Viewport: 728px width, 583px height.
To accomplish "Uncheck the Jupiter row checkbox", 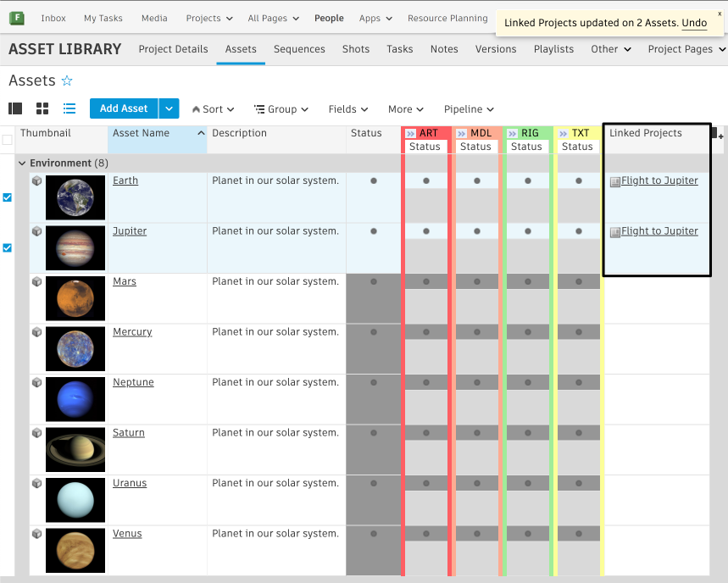I will 8,248.
